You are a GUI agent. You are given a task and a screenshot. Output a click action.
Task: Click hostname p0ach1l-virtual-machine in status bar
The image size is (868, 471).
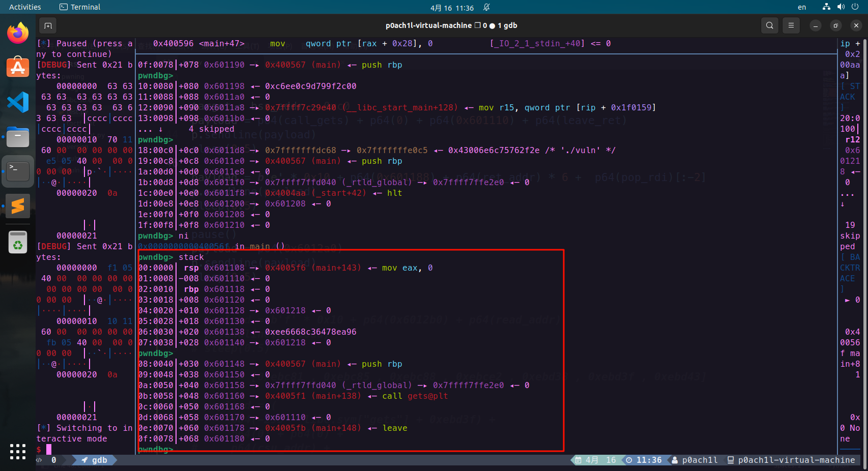click(x=796, y=460)
